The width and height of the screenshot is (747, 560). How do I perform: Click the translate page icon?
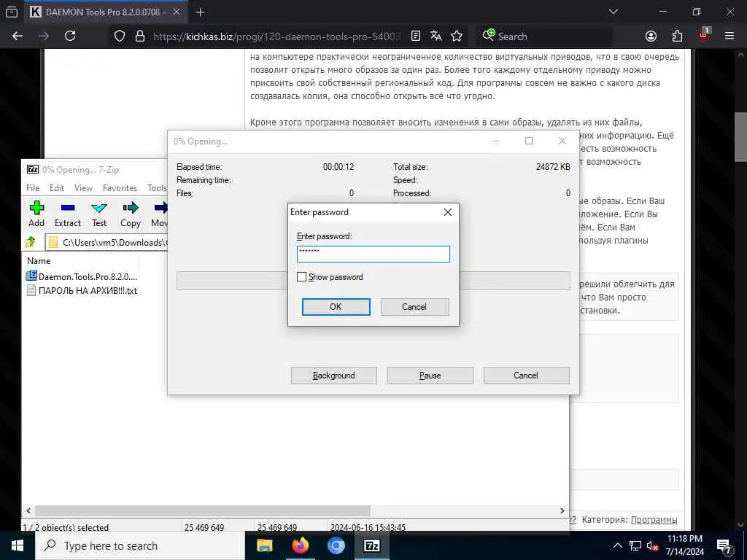tap(436, 36)
